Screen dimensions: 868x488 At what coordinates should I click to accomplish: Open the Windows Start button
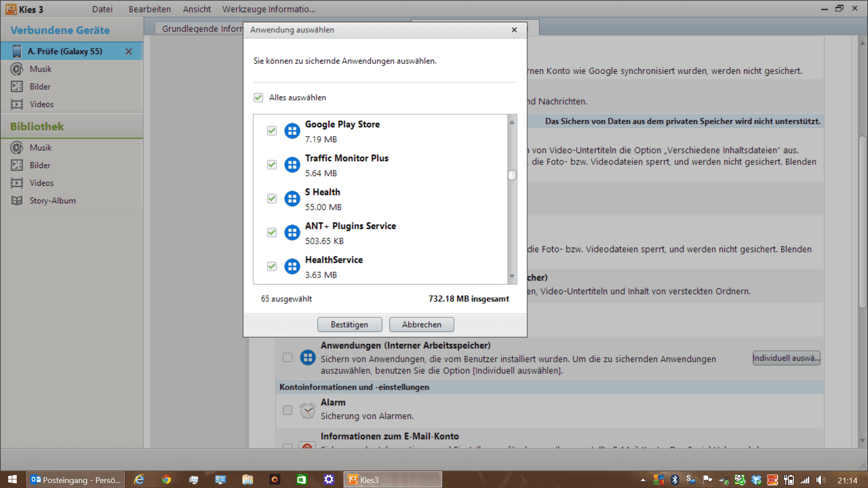(13, 479)
